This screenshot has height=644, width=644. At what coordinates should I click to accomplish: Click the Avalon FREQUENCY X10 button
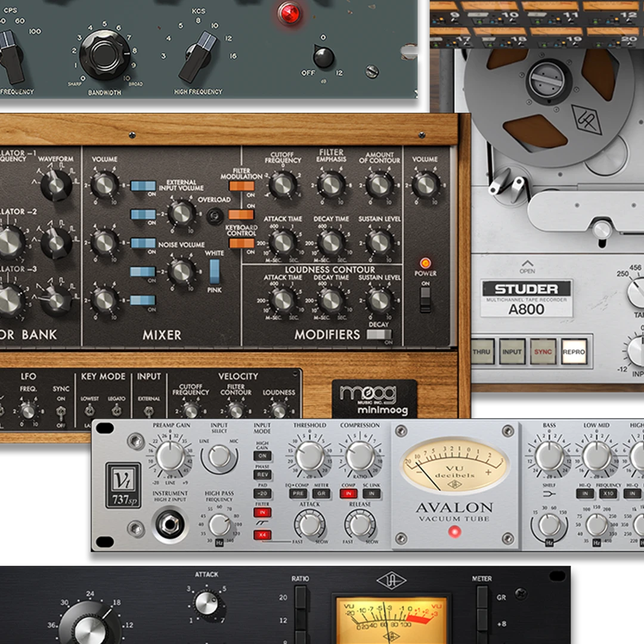pyautogui.click(x=608, y=494)
